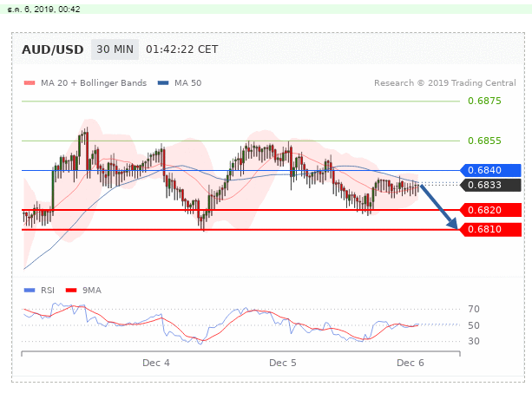Click the MA 20 + Bollinger Bands label

94,83
